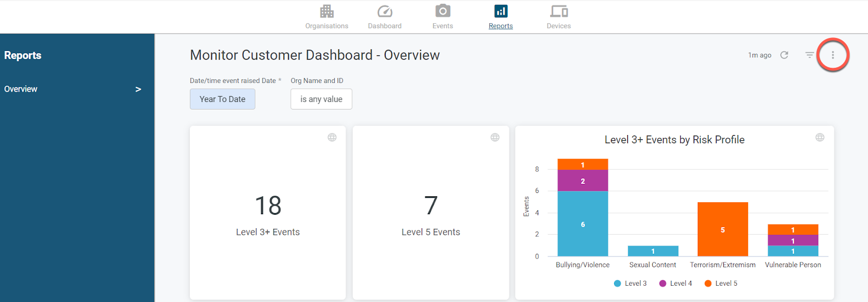Click the Reports tab label
This screenshot has width=868, height=302.
(501, 26)
